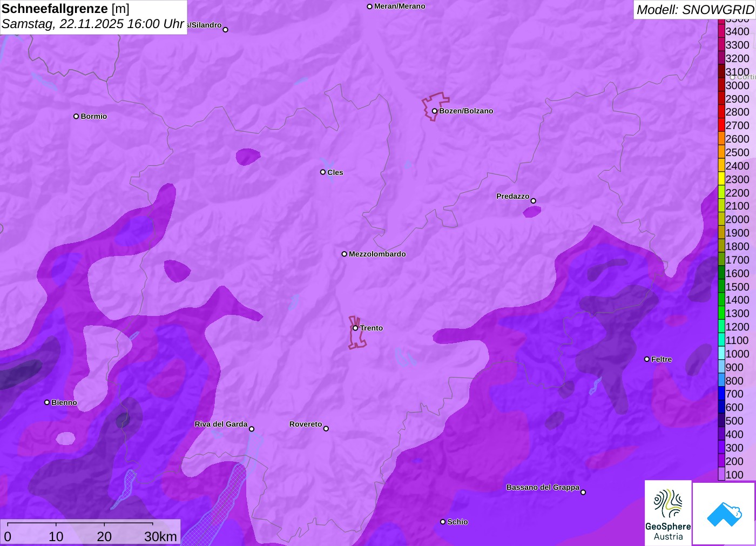Click the "Modell: SNOWGRID" label
The image size is (756, 546).
pos(696,10)
